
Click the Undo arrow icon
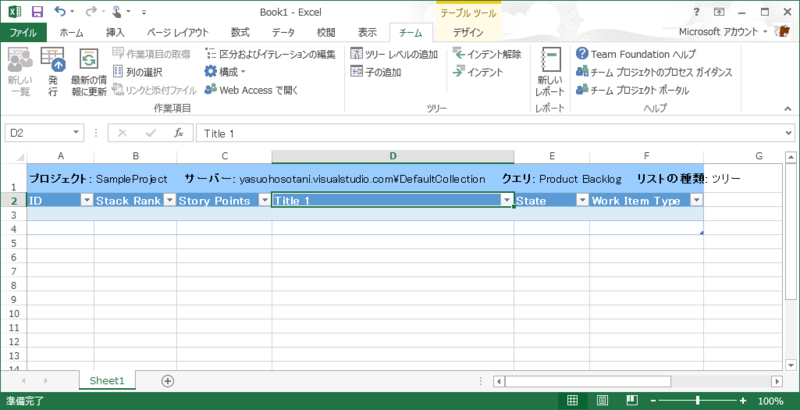point(60,11)
